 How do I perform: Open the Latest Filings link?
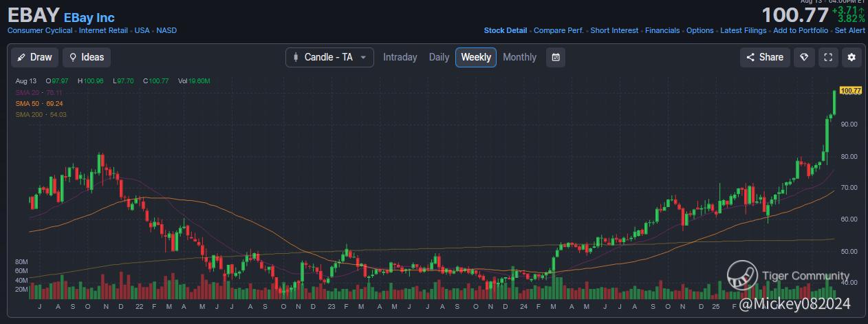pyautogui.click(x=744, y=30)
